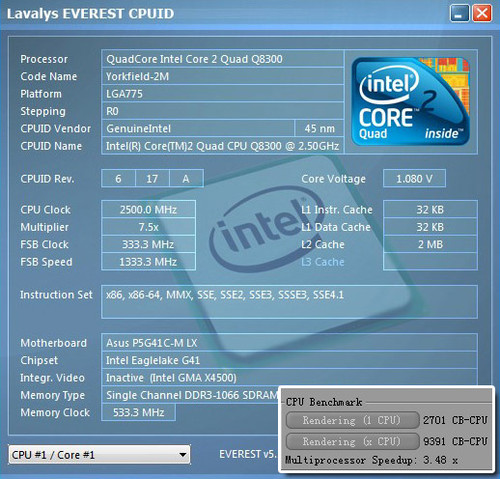
Task: Select the Memory Type value Single Channel DDR3-1066
Action: 190,395
